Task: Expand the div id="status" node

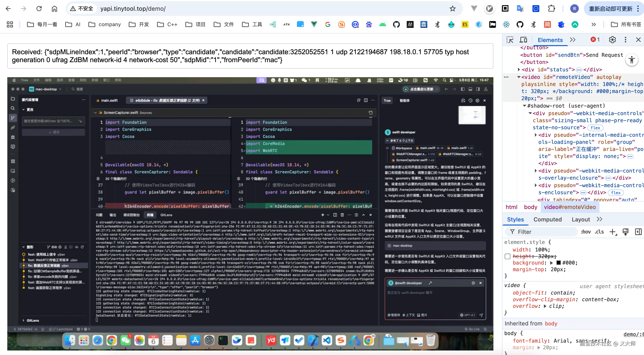Action: 519,69
